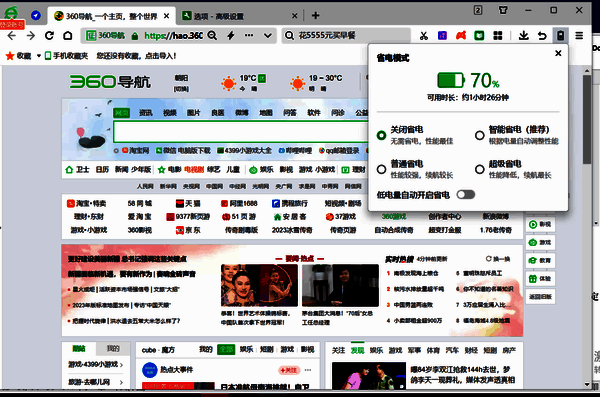Go to the browser home page icon
The image size is (600, 397).
pos(68,36)
